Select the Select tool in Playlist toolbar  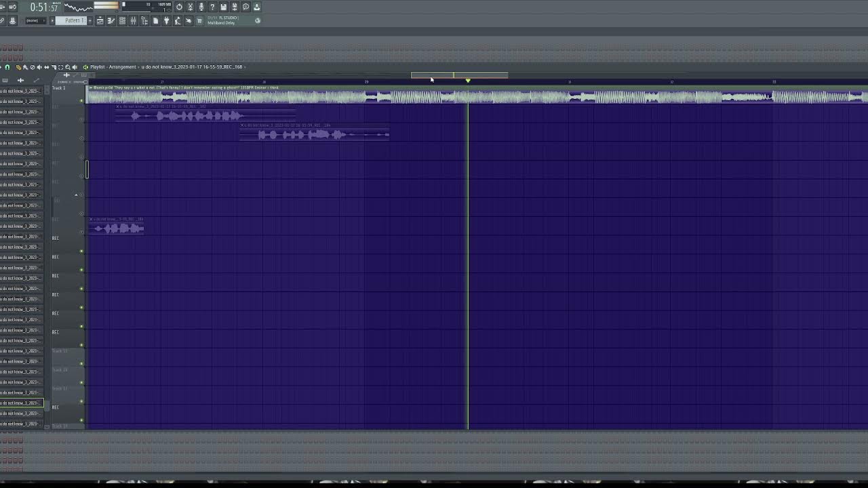60,67
